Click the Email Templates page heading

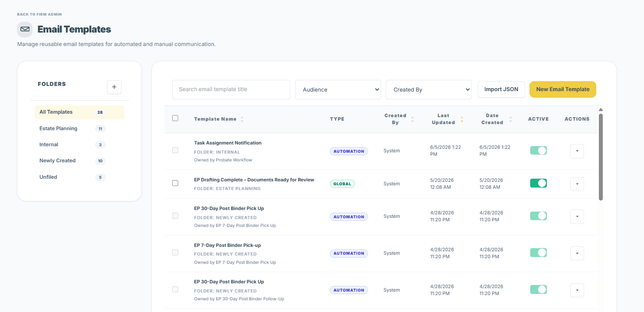click(74, 30)
